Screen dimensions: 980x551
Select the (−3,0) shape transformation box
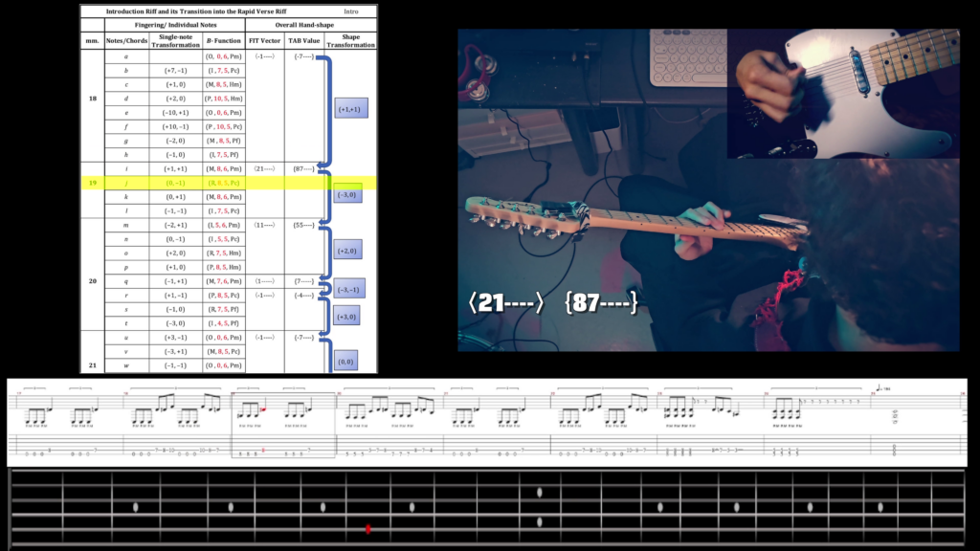click(x=348, y=194)
